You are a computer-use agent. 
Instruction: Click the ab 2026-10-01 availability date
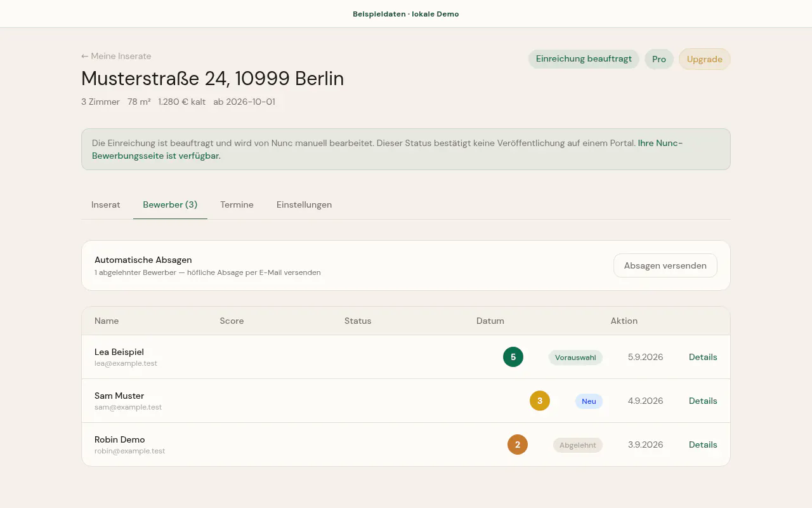244,102
